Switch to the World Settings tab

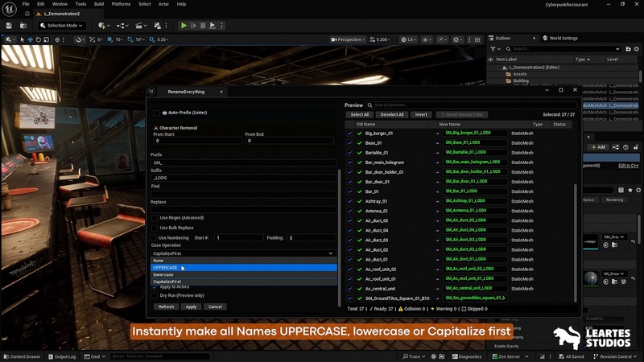563,38
